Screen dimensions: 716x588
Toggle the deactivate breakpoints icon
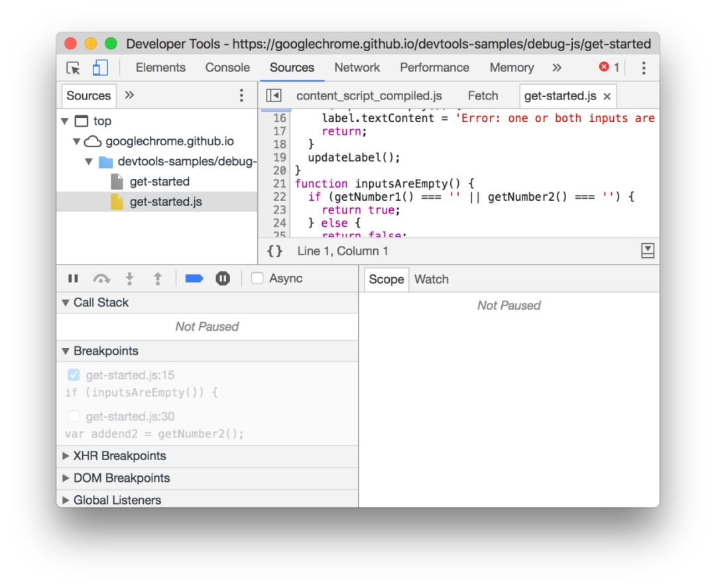(x=194, y=278)
